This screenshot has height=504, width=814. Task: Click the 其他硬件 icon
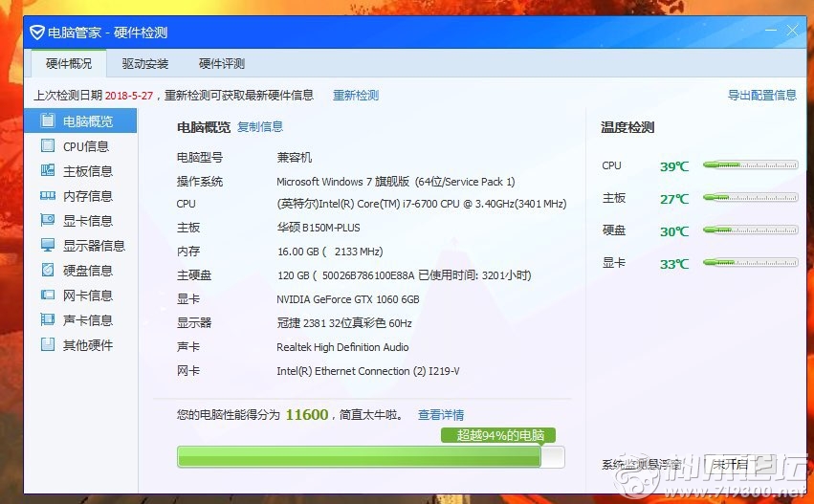[x=48, y=344]
